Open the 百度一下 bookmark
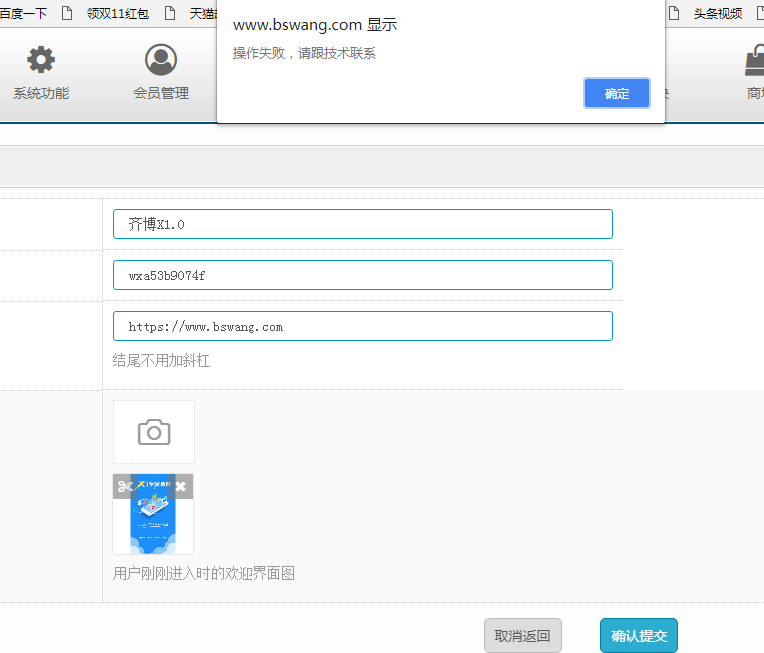 coord(23,13)
